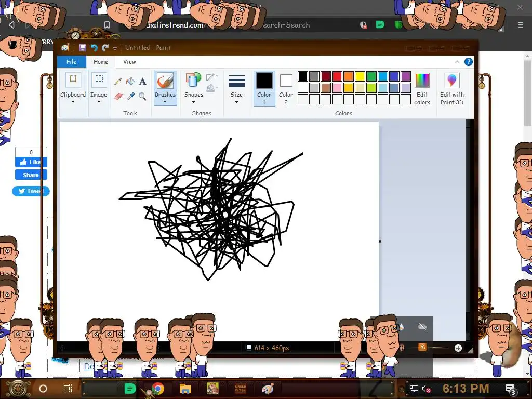Click the browser bookmark icon
The image size is (532, 399).
coord(107,25)
